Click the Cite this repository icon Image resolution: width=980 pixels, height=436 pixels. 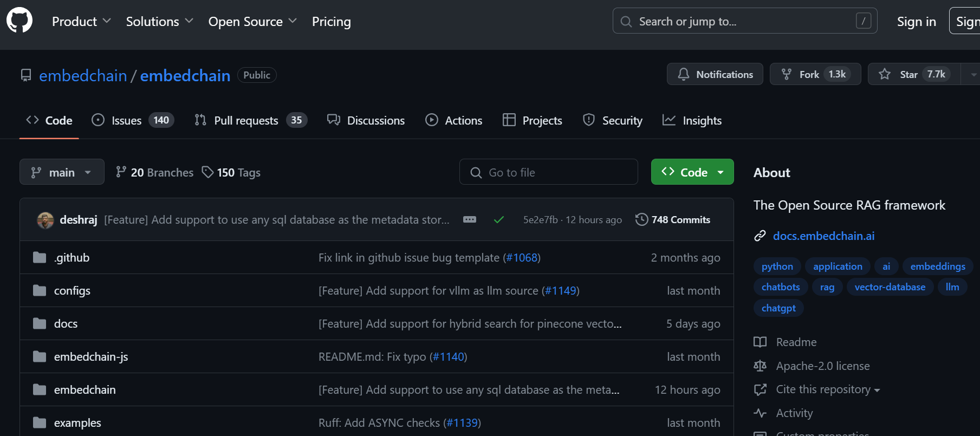pos(760,389)
